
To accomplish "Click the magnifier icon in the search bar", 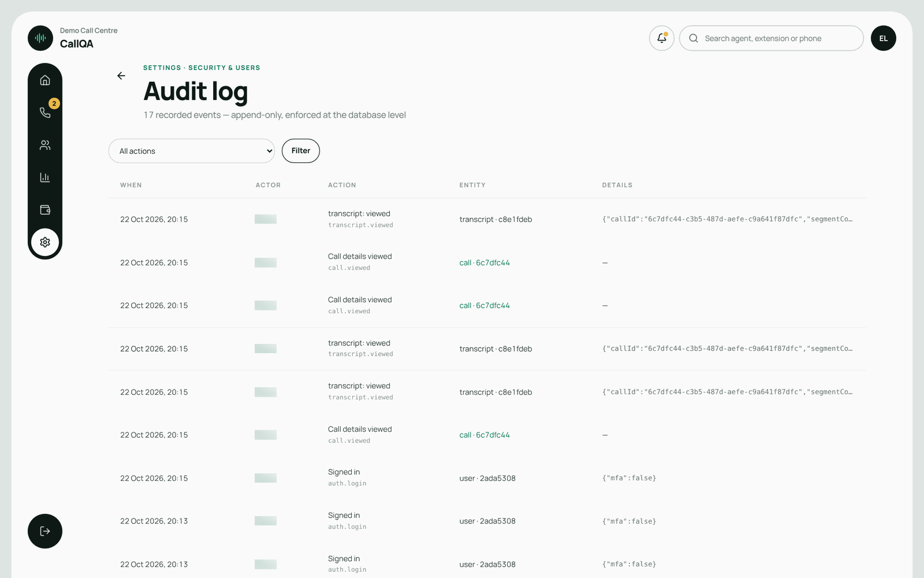I will pyautogui.click(x=694, y=38).
